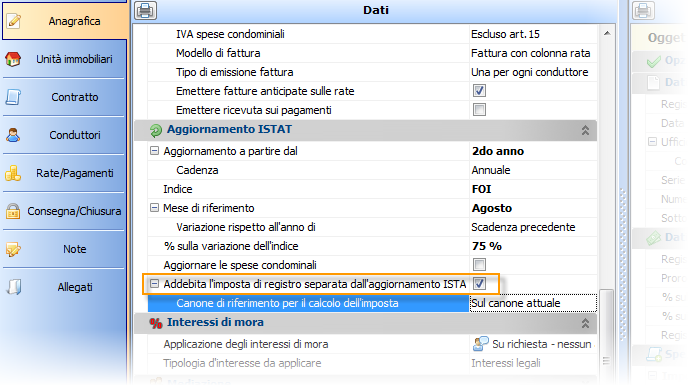The image size is (688, 386).
Task: Click print icon in right panel
Action: tap(643, 10)
